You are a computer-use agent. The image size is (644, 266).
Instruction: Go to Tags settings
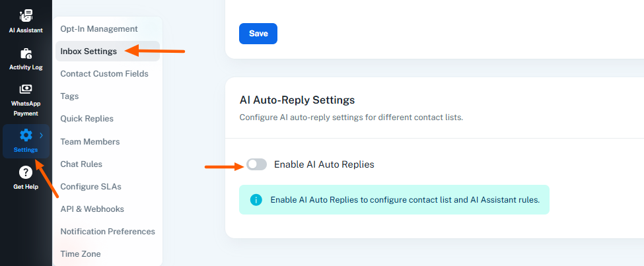pyautogui.click(x=69, y=96)
